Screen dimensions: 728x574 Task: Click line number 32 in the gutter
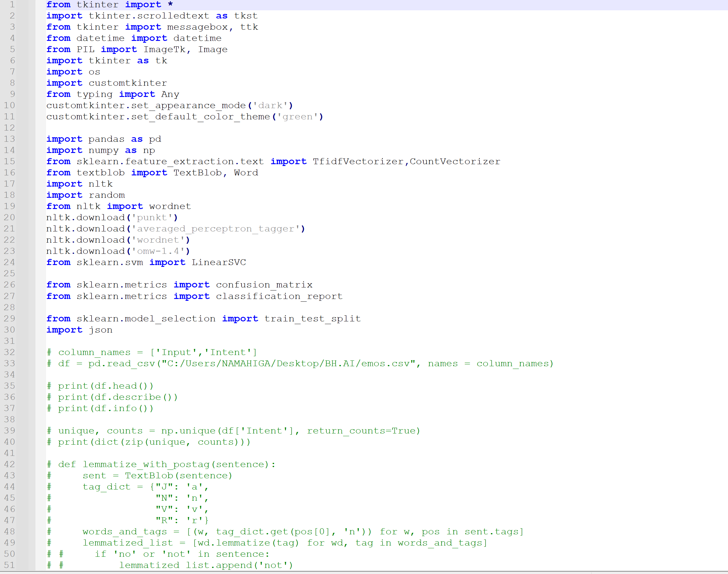click(9, 352)
